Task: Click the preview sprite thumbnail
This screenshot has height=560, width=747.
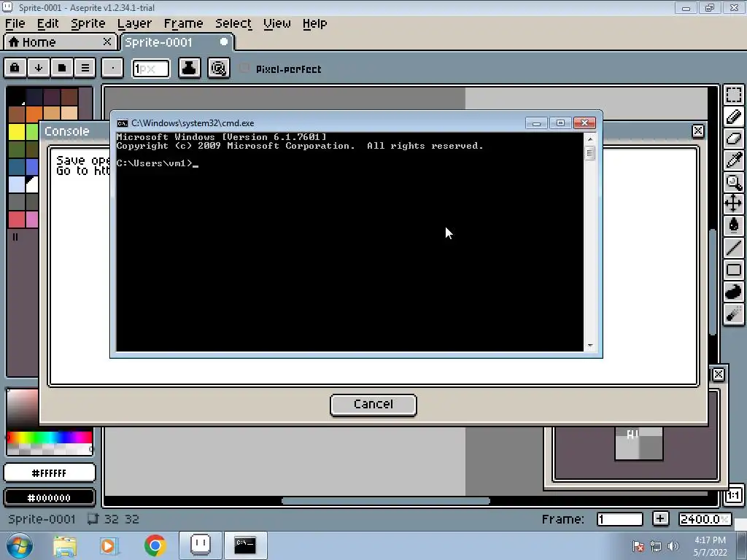Action: click(x=639, y=444)
